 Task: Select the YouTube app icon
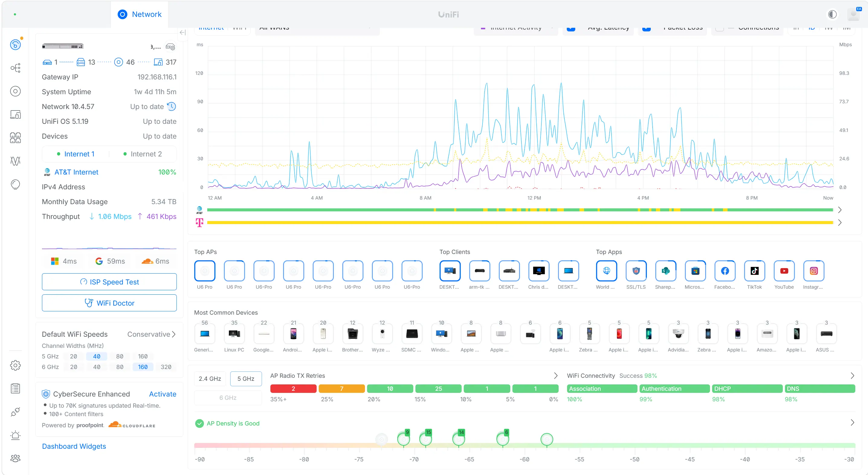(784, 271)
